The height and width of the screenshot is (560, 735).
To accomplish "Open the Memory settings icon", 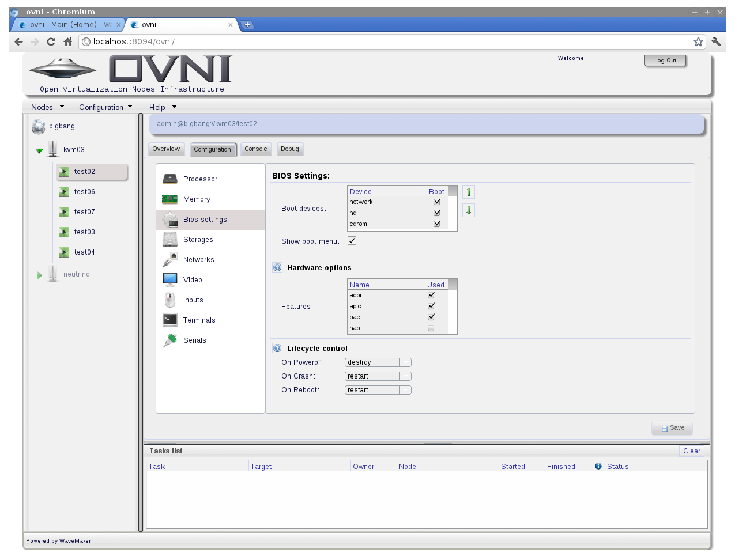I will pos(169,199).
